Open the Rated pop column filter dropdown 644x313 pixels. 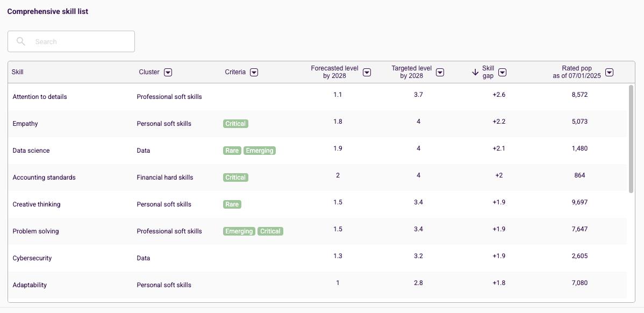610,72
